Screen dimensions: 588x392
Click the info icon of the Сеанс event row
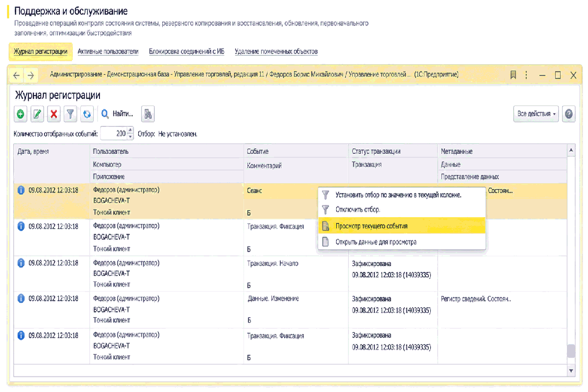point(21,190)
